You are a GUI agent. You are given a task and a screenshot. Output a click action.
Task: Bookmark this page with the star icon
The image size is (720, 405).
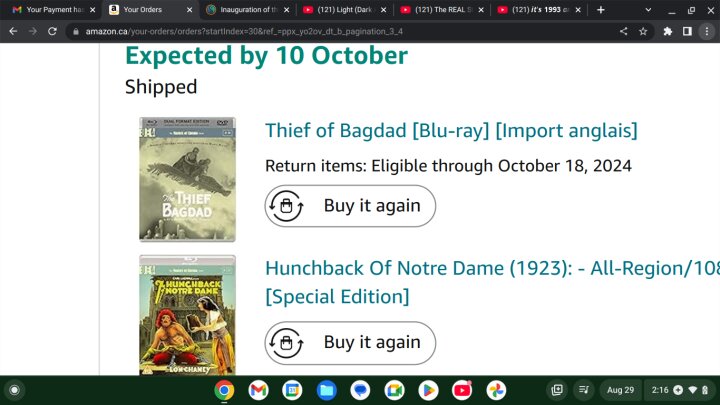[643, 31]
